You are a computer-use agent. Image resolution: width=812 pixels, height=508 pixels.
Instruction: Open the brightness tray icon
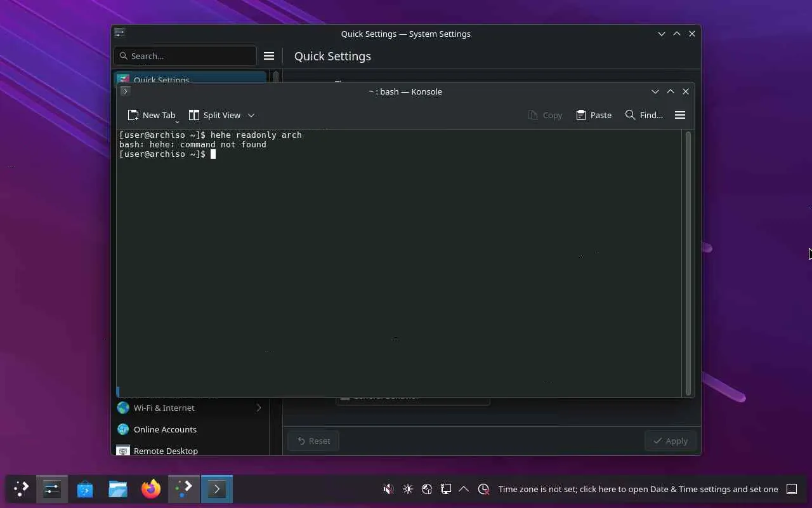pyautogui.click(x=407, y=489)
